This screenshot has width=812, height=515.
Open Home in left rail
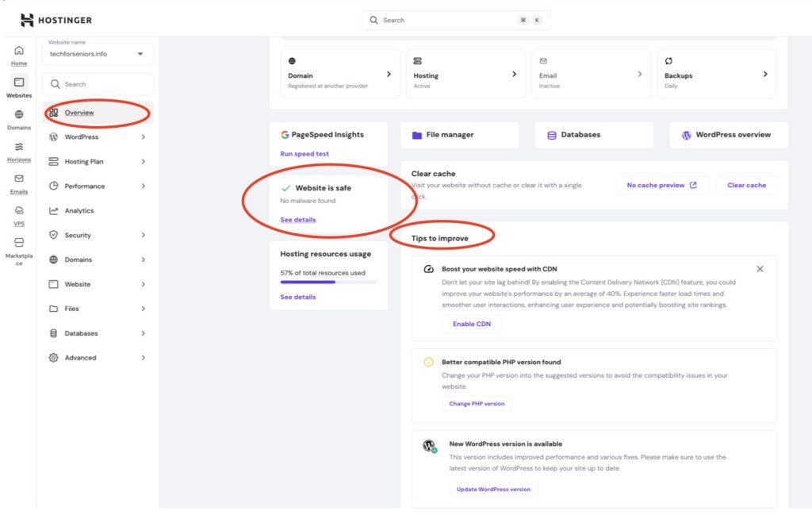pyautogui.click(x=19, y=55)
